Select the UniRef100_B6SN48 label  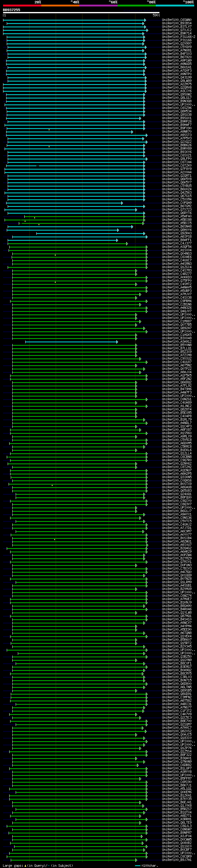pos(177,226)
